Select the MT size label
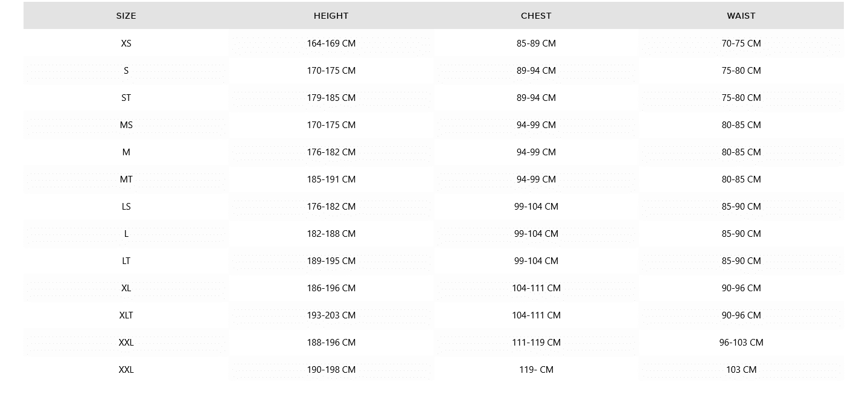Viewport: 868px width, 403px height. [x=126, y=179]
